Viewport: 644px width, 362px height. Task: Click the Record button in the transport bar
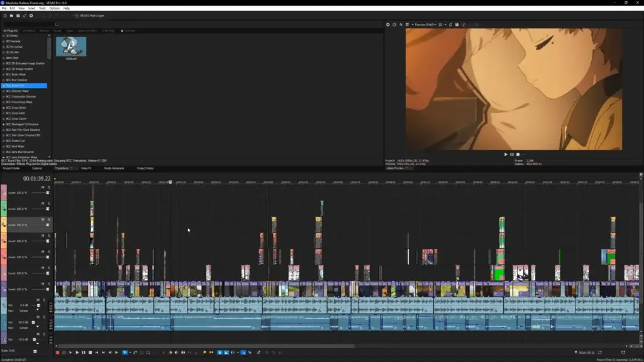click(x=57, y=353)
